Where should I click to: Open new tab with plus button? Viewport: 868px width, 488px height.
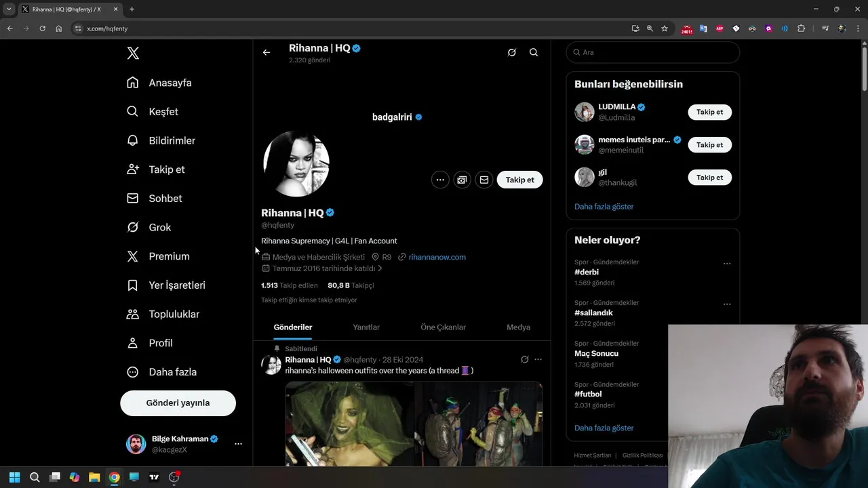[132, 9]
